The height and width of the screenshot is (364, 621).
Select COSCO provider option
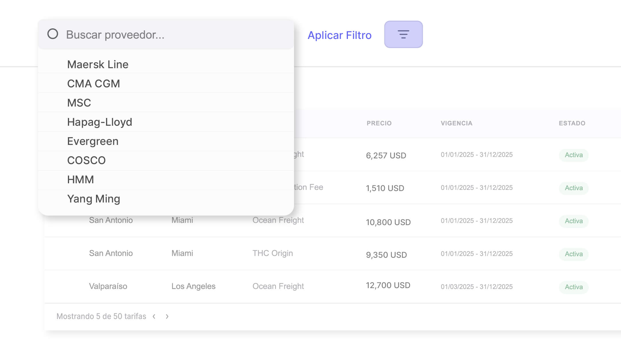coord(86,160)
